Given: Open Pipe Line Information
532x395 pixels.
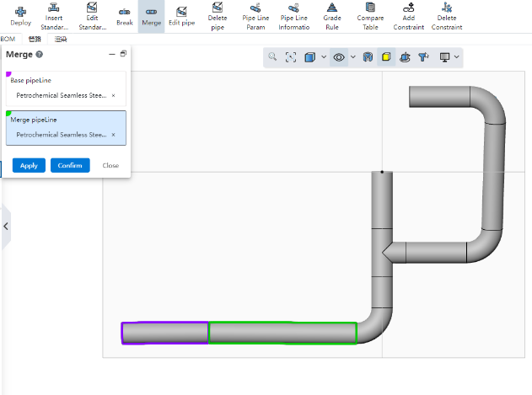Looking at the screenshot, I should pos(293,17).
